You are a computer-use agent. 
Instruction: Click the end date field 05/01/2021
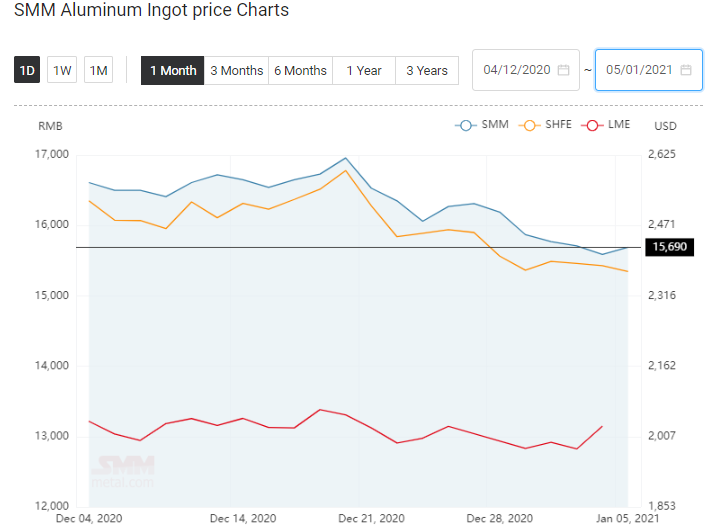tap(649, 70)
